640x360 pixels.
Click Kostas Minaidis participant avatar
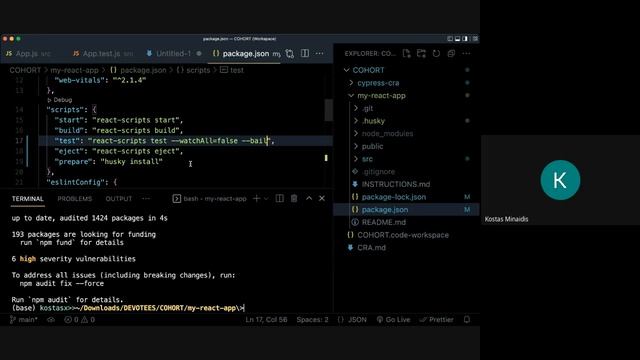(x=560, y=180)
